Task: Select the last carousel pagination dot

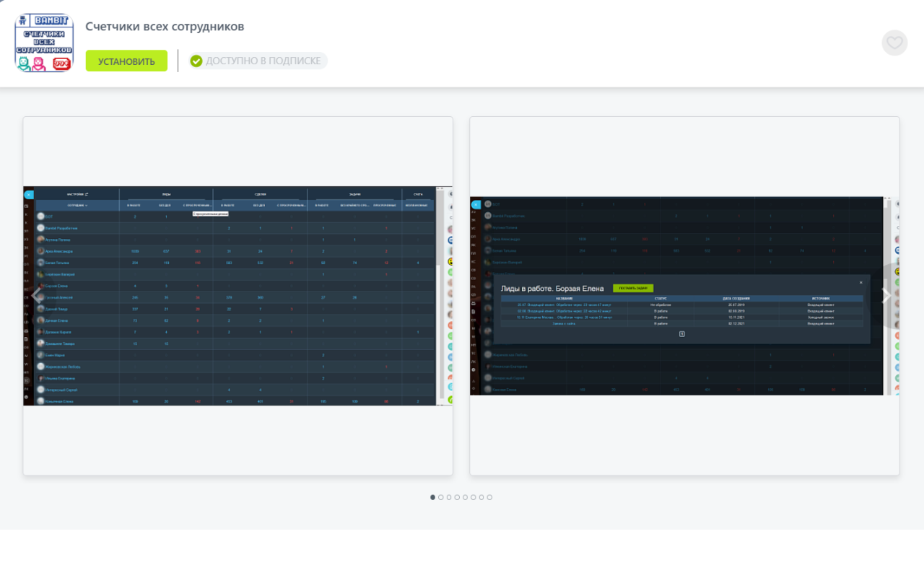Action: pyautogui.click(x=489, y=497)
